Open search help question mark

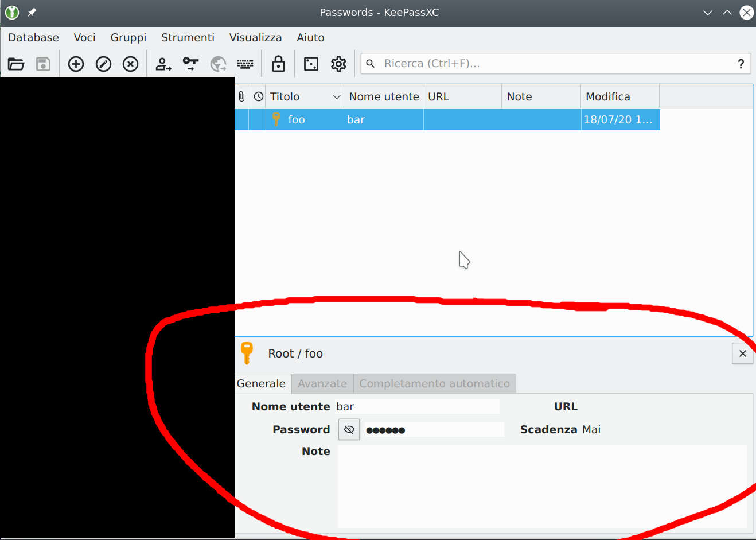741,64
